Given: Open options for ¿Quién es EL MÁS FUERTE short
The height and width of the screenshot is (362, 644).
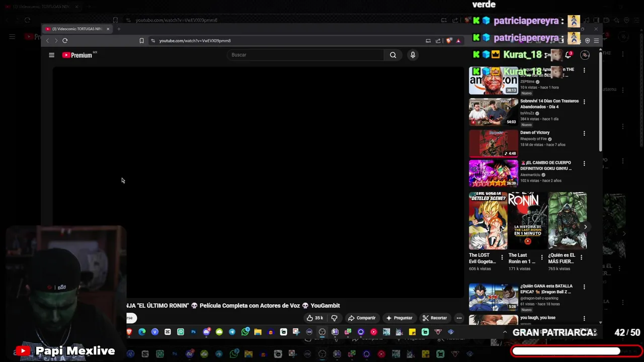Looking at the screenshot, I should [x=581, y=257].
